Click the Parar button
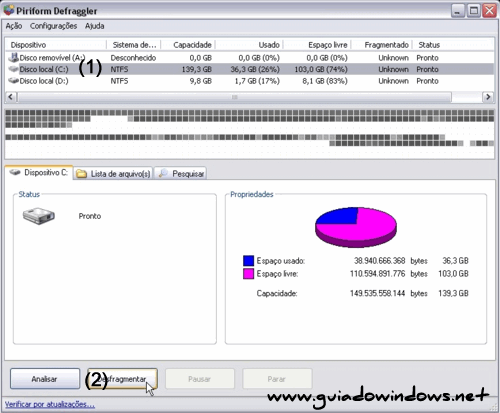Viewport: 500px width, 413px height. [x=277, y=379]
